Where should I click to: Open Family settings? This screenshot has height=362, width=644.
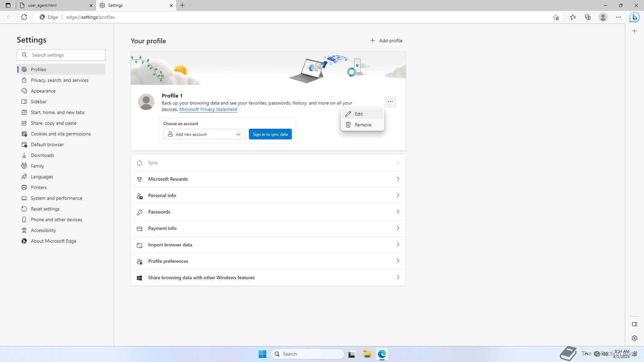(61, 166)
